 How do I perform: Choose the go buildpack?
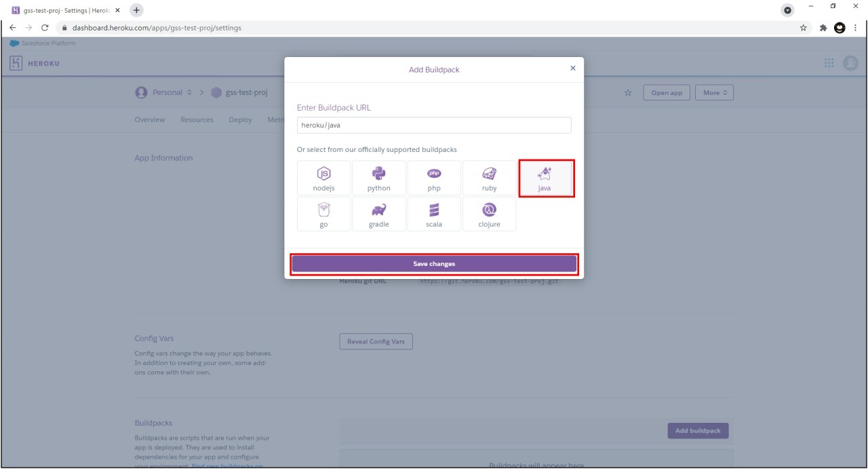323,214
